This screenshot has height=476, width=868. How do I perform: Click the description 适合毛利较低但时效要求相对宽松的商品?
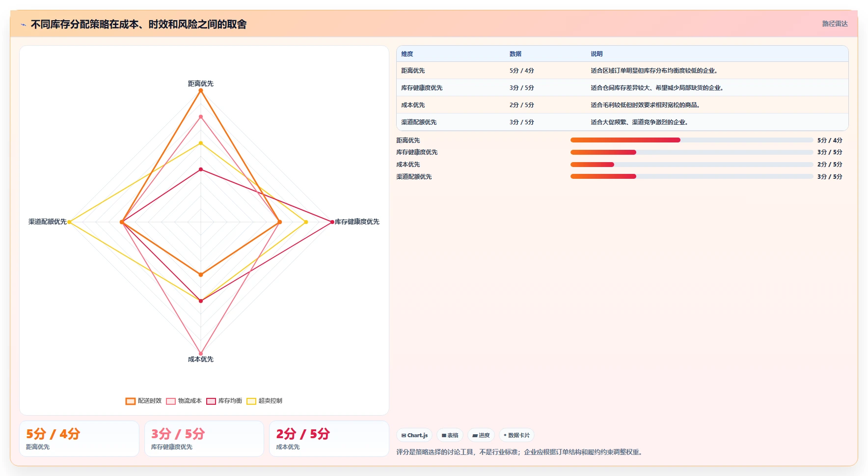pyautogui.click(x=645, y=105)
